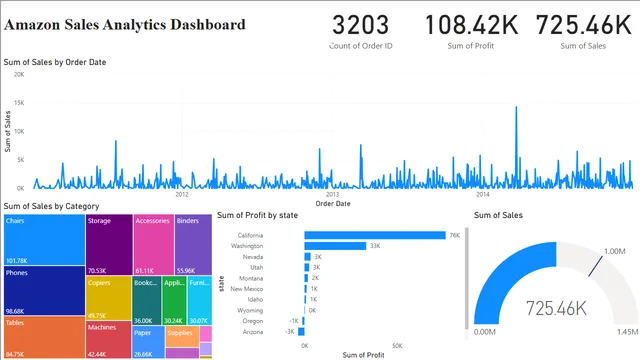Select the Machines treemap tile
This screenshot has width=640, height=360.
point(109,340)
